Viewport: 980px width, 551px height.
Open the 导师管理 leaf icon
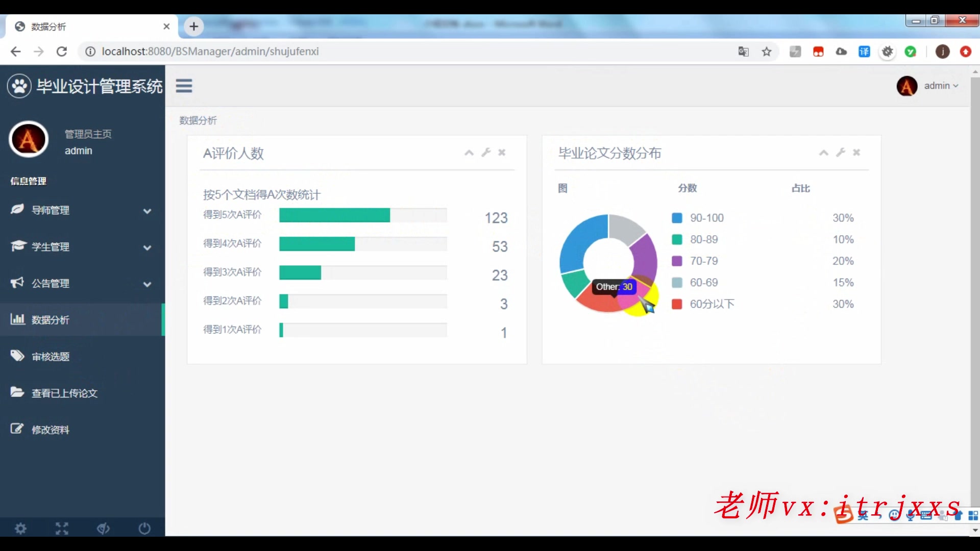tap(17, 209)
